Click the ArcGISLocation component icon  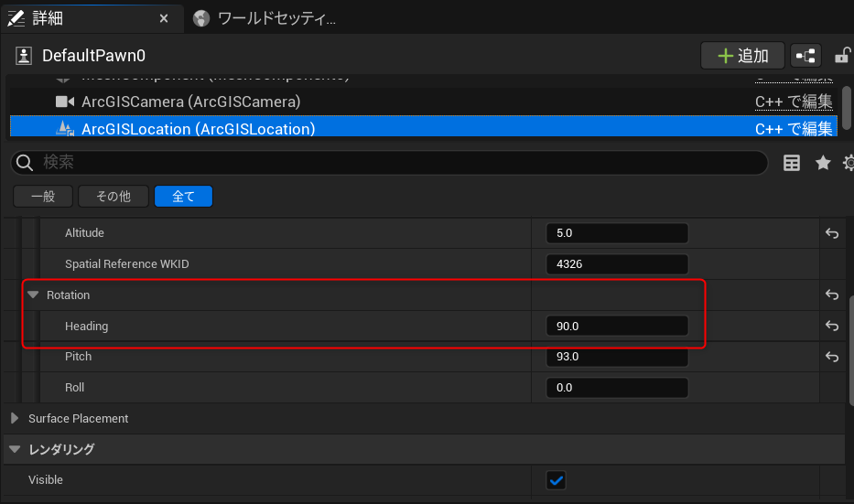click(x=65, y=129)
